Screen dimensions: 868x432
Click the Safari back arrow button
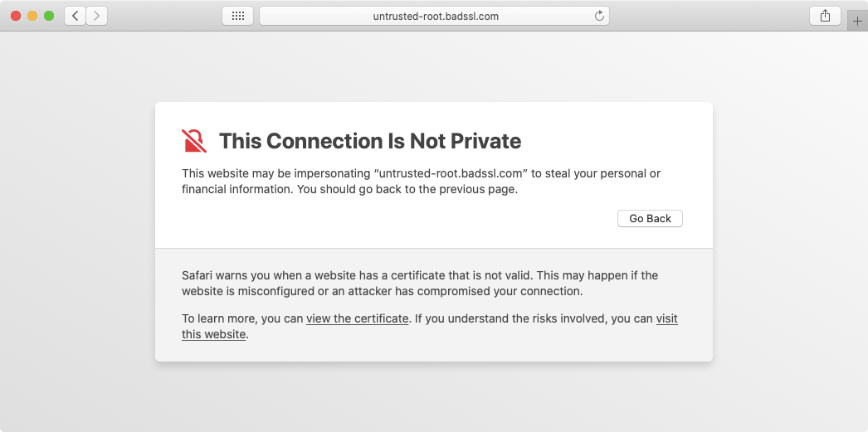[75, 16]
